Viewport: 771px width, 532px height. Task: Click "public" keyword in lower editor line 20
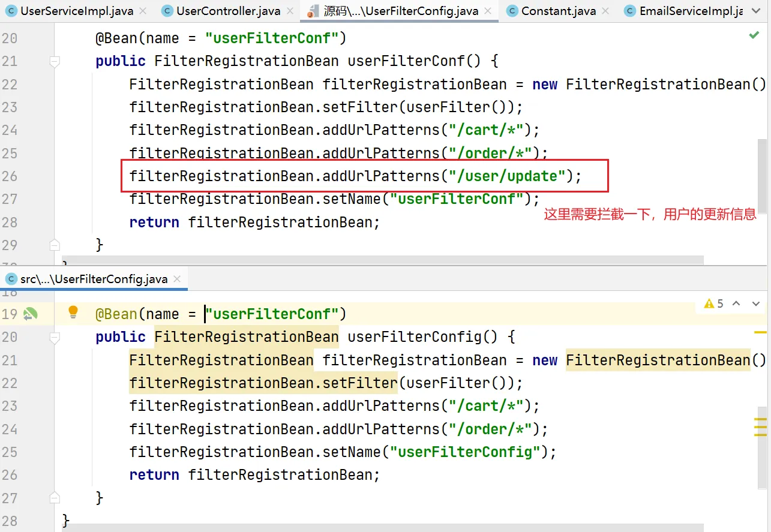[121, 337]
